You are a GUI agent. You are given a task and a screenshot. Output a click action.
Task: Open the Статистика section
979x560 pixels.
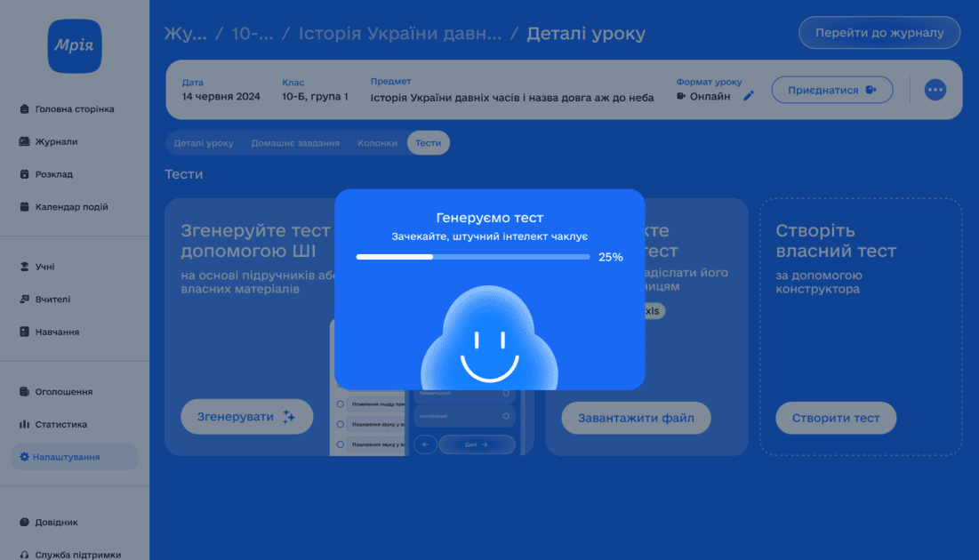(60, 425)
